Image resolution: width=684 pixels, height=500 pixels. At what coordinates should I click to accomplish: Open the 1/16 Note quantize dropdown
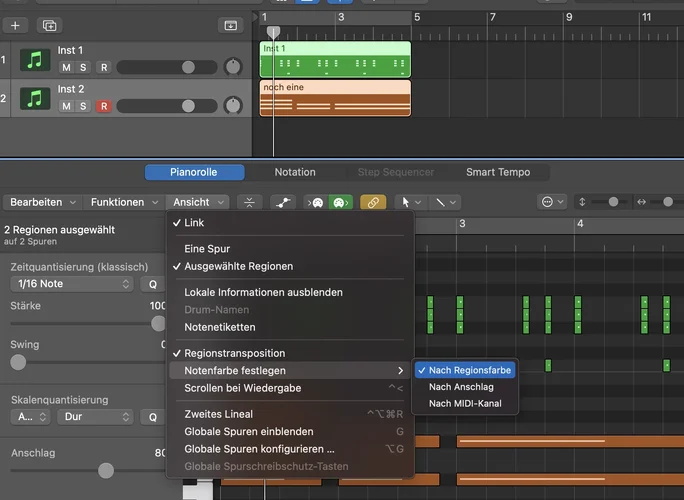tap(71, 284)
